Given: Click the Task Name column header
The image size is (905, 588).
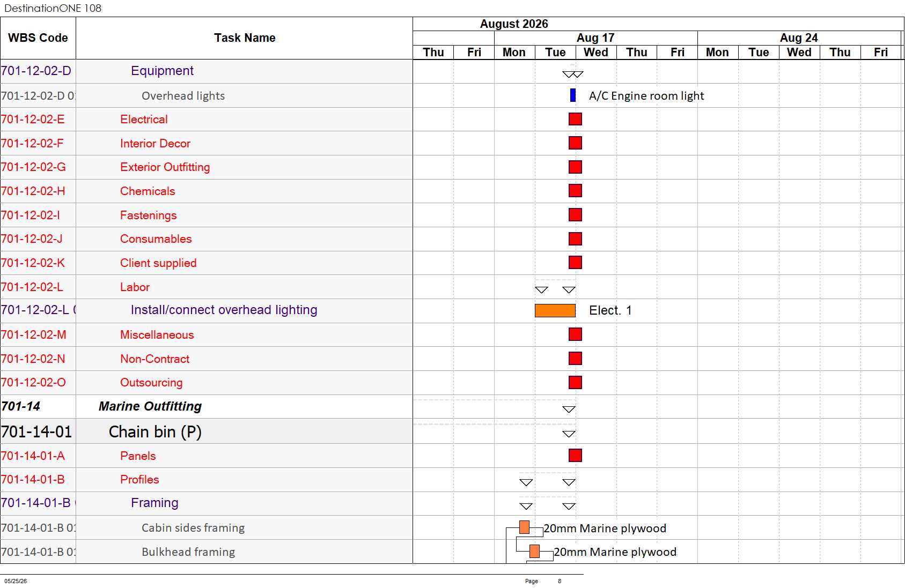Looking at the screenshot, I should pyautogui.click(x=245, y=38).
